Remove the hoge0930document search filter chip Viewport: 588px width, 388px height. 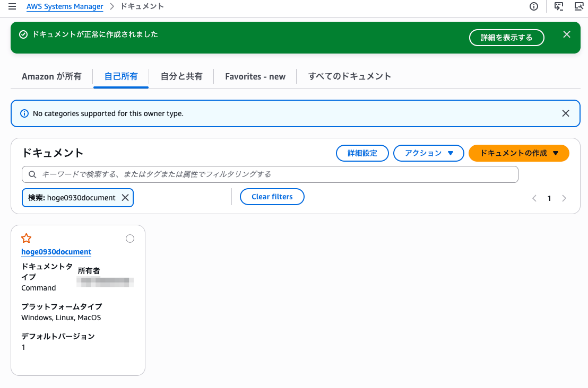125,198
